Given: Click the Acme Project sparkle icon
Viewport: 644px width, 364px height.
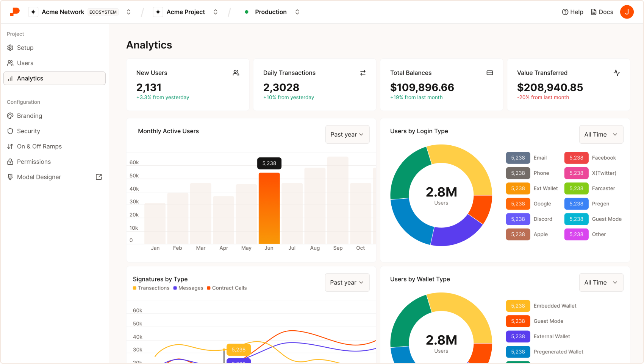Looking at the screenshot, I should coord(158,12).
